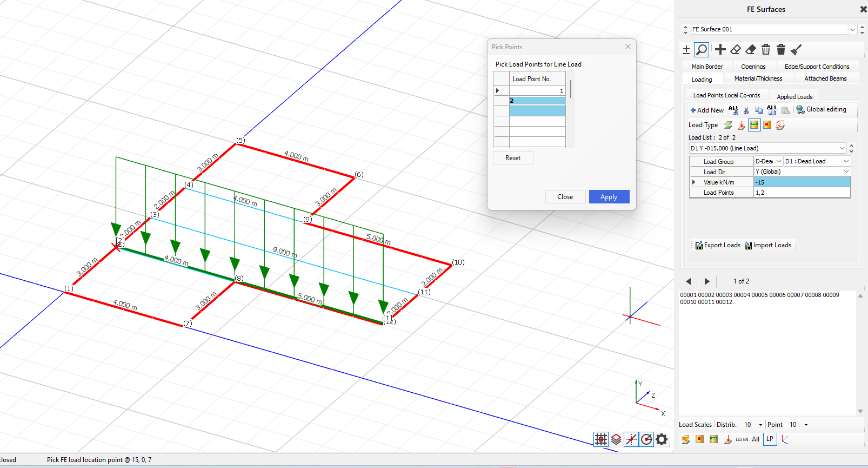
Task: Open the layers icon in viewport toolbar
Action: (x=616, y=439)
